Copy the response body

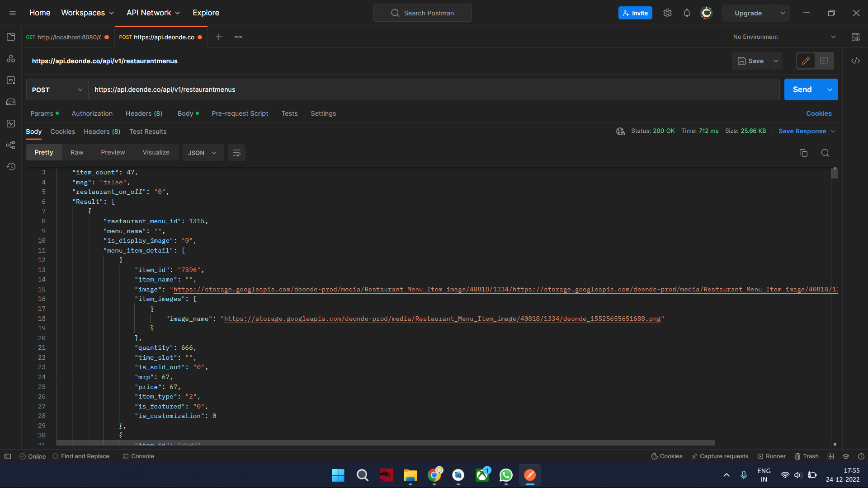coord(804,153)
